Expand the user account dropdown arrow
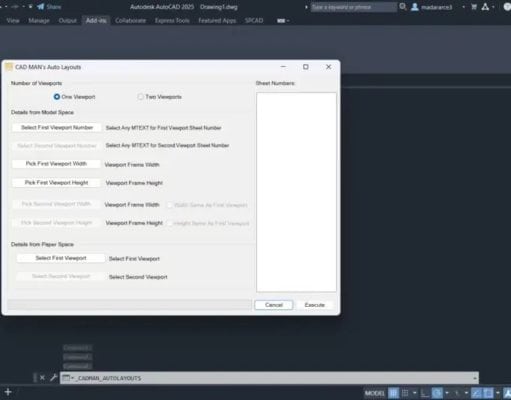511x400 pixels. [463, 7]
